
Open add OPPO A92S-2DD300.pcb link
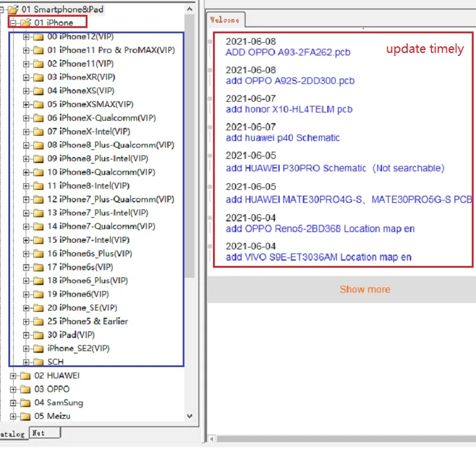[x=290, y=81]
